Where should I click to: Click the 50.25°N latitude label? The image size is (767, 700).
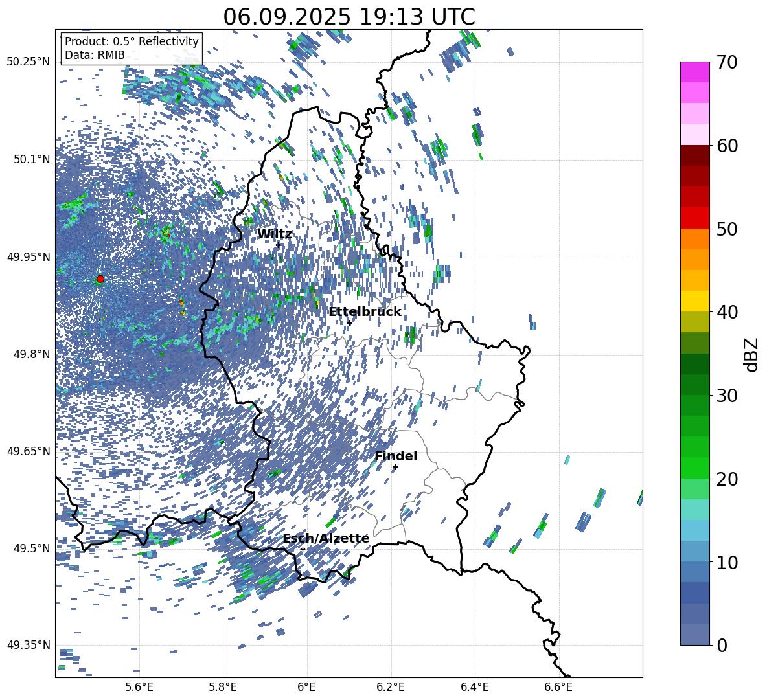coord(29,62)
